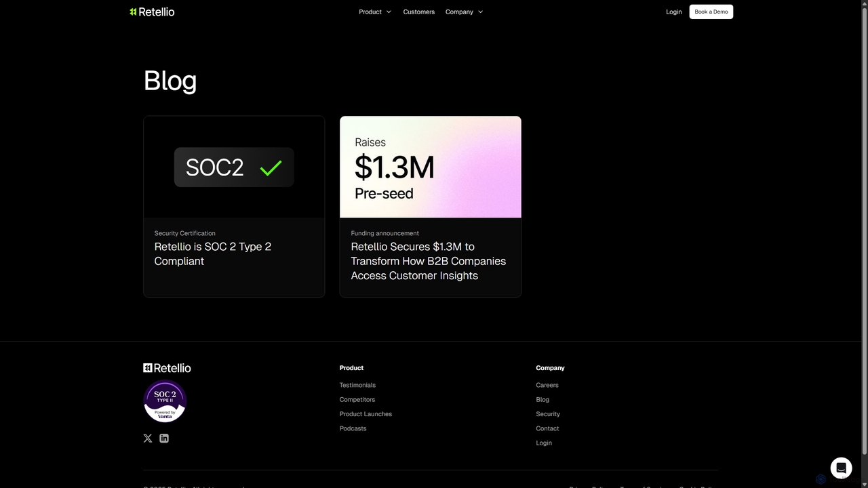Open the LinkedIn social icon

164,439
